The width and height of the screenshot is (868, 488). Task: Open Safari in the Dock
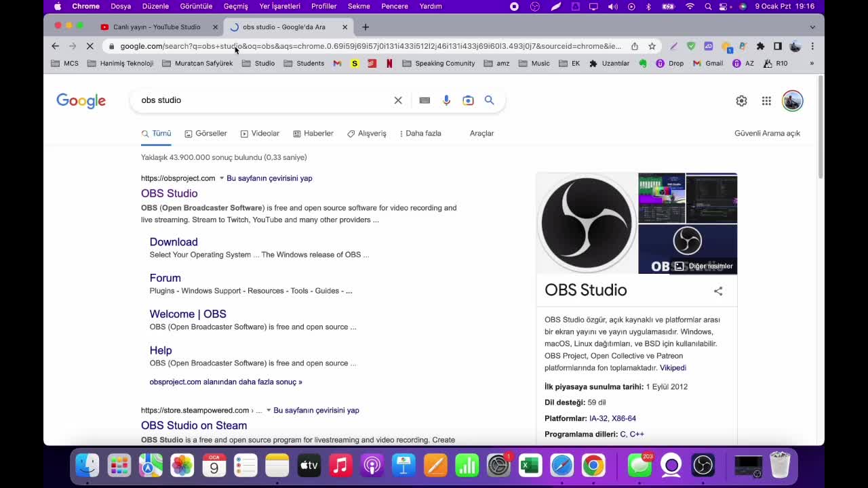pos(561,466)
